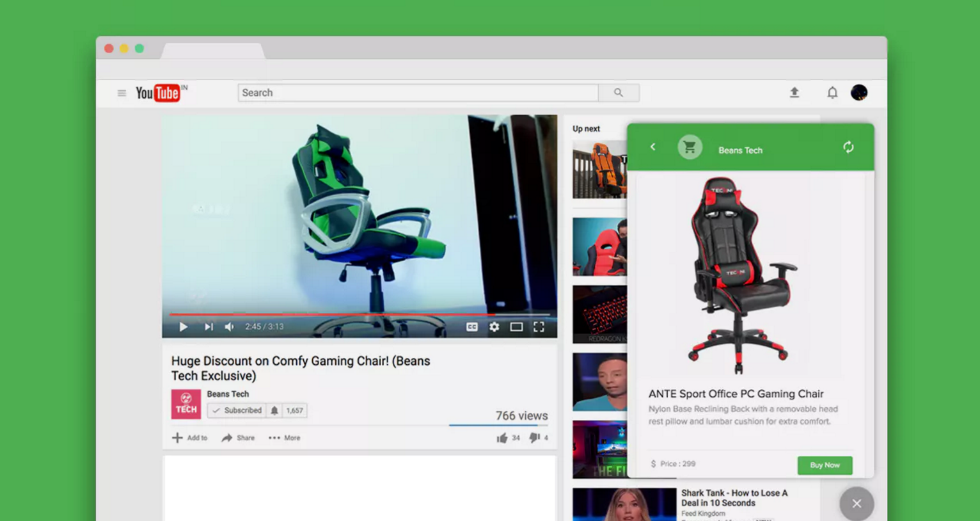
Task: Open the Shark Tank video thumbnail
Action: click(x=623, y=504)
